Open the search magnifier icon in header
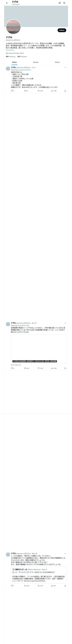This screenshot has width=72, height=644. (64, 3)
